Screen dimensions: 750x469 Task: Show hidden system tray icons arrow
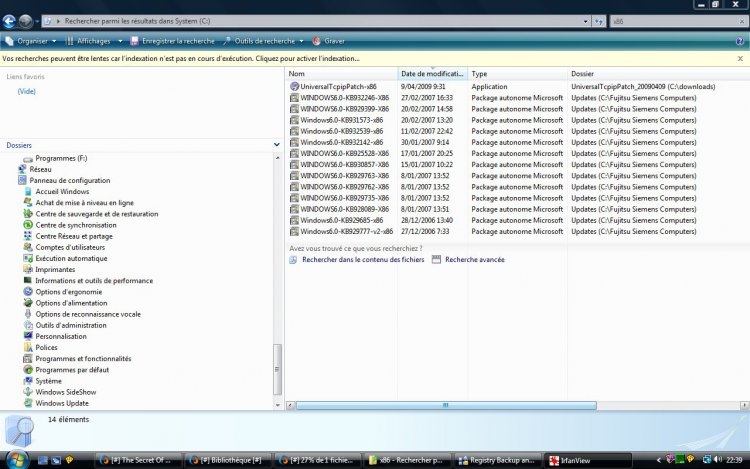(x=659, y=460)
